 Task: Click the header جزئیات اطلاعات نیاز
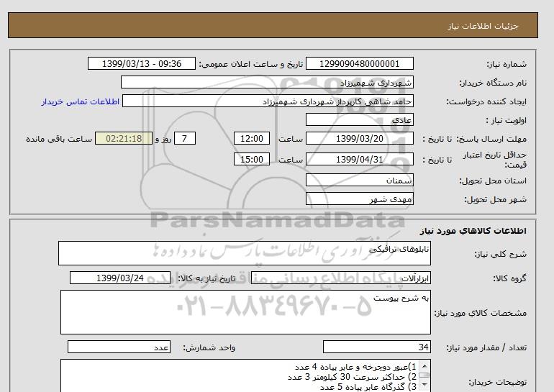[x=483, y=26]
